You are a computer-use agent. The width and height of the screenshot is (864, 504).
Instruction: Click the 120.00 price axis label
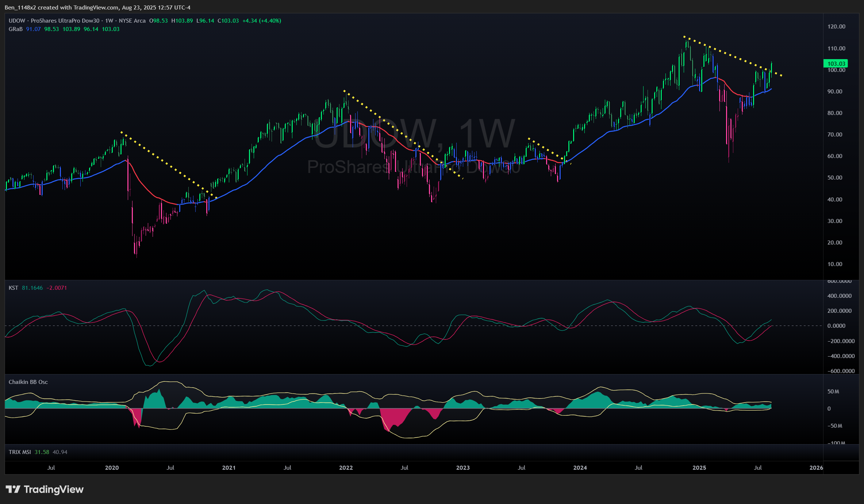click(x=836, y=27)
